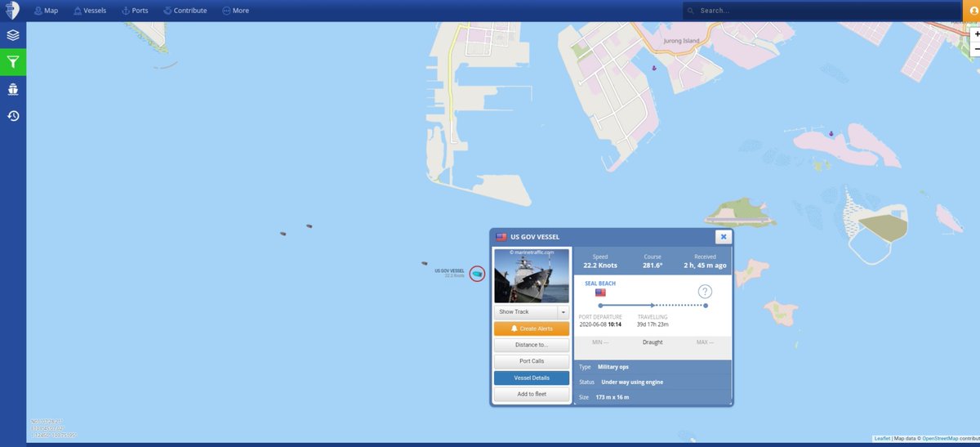Open the vessel filters panel

click(13, 62)
